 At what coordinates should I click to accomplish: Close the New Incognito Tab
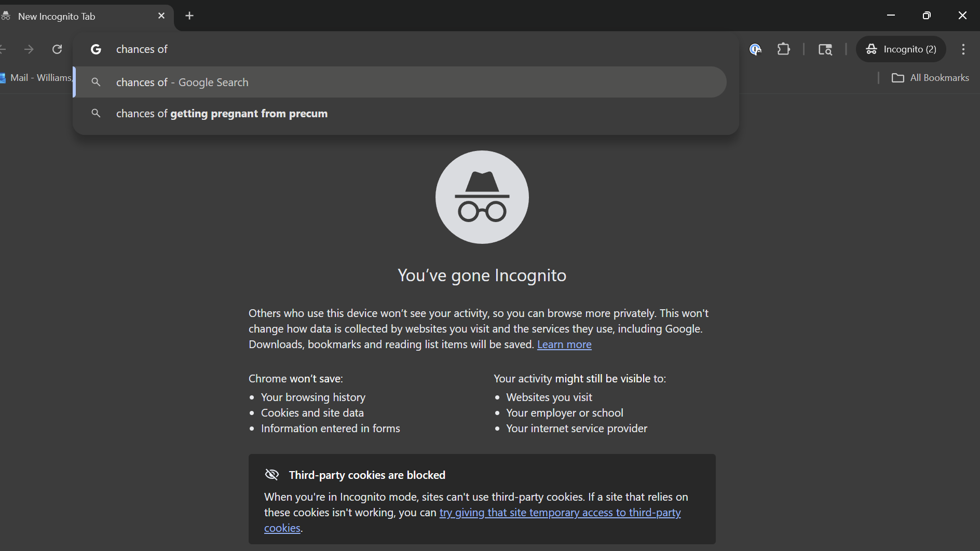161,16
